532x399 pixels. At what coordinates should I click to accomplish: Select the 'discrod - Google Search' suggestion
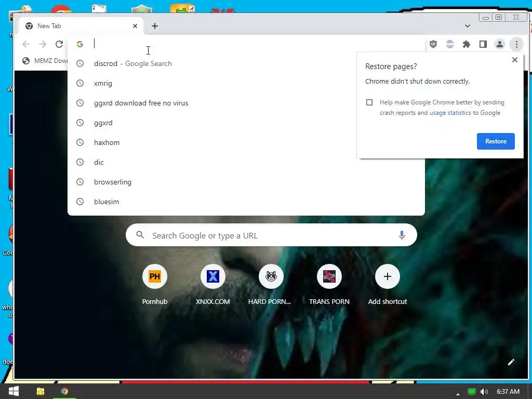(x=246, y=63)
